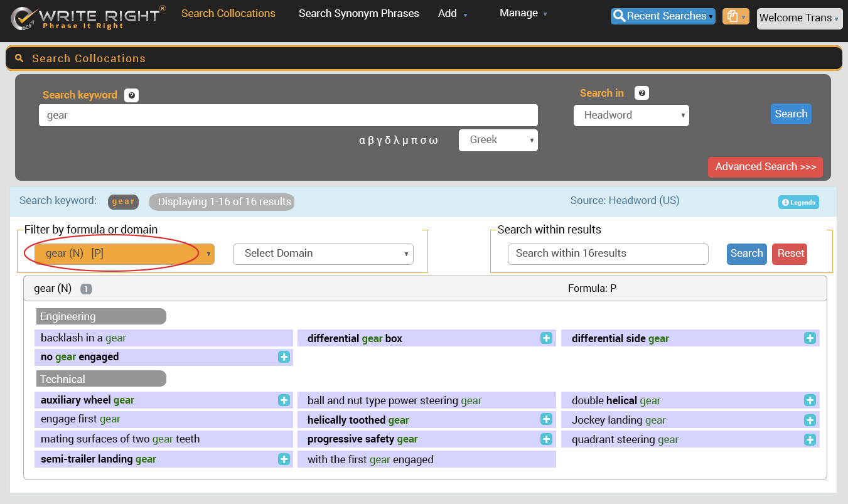This screenshot has width=848, height=504.
Task: Click the help icon beside Search keyword
Action: pyautogui.click(x=131, y=95)
